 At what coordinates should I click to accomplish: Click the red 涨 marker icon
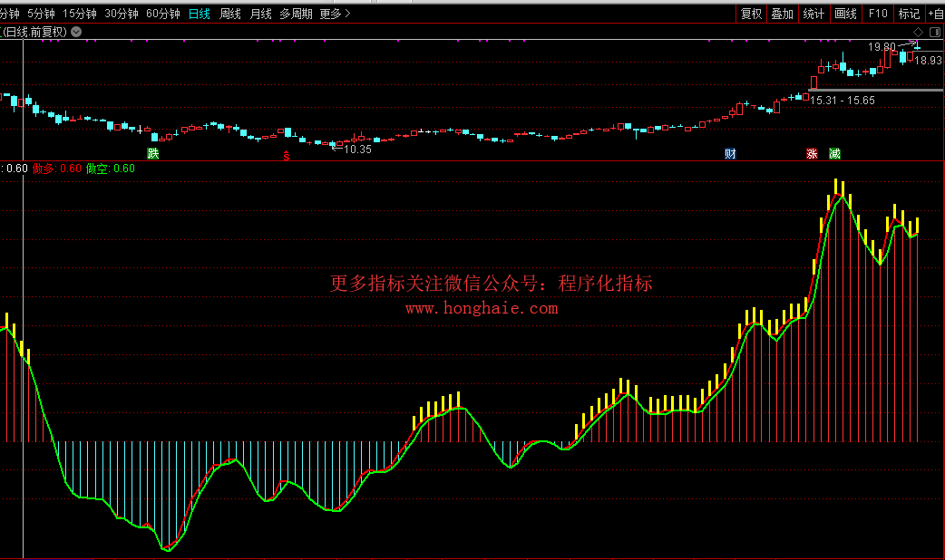coord(812,154)
